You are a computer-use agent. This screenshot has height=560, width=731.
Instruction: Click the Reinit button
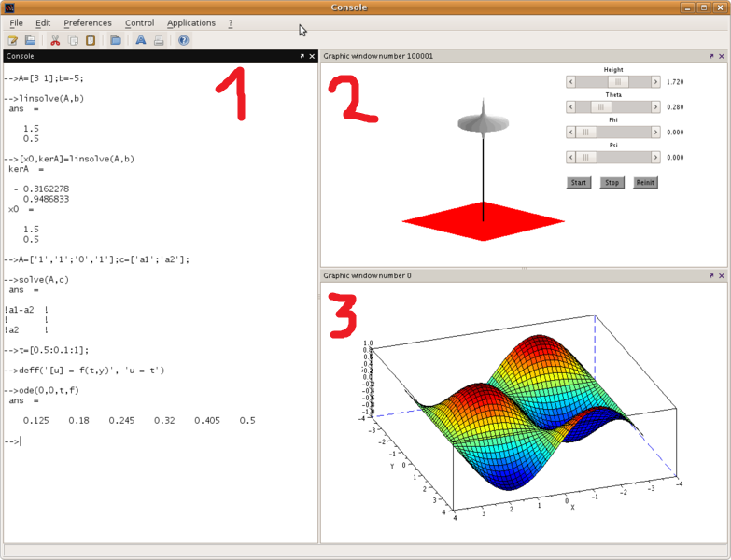pyautogui.click(x=645, y=183)
